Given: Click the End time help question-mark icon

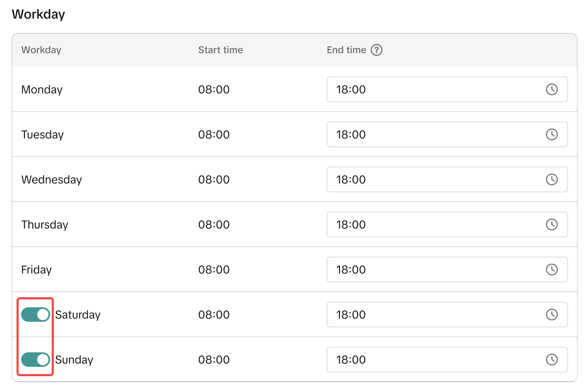Looking at the screenshot, I should [x=376, y=50].
